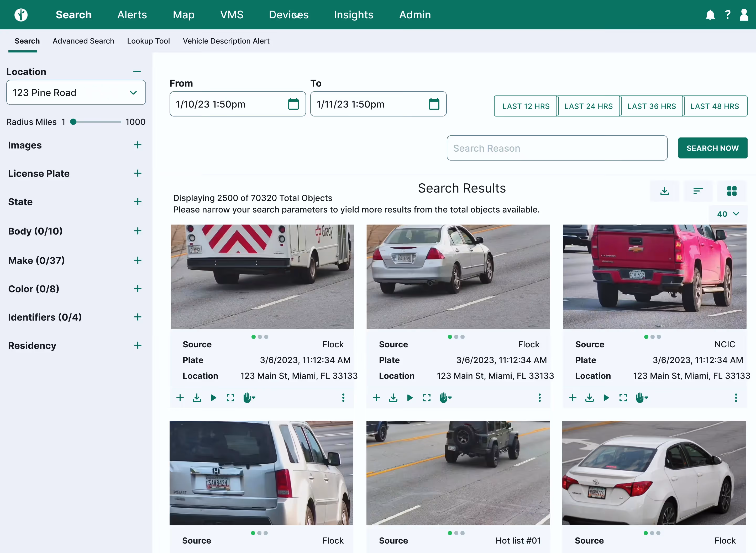Viewport: 756px width, 553px height.
Task: Click the download results icon
Action: tap(665, 191)
